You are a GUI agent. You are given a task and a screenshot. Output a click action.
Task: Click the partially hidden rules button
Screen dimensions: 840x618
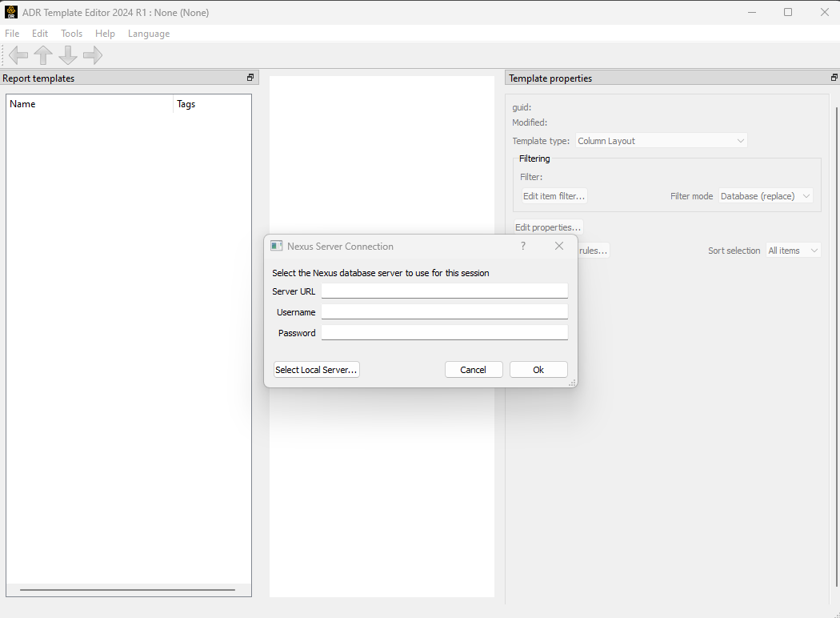pos(594,251)
